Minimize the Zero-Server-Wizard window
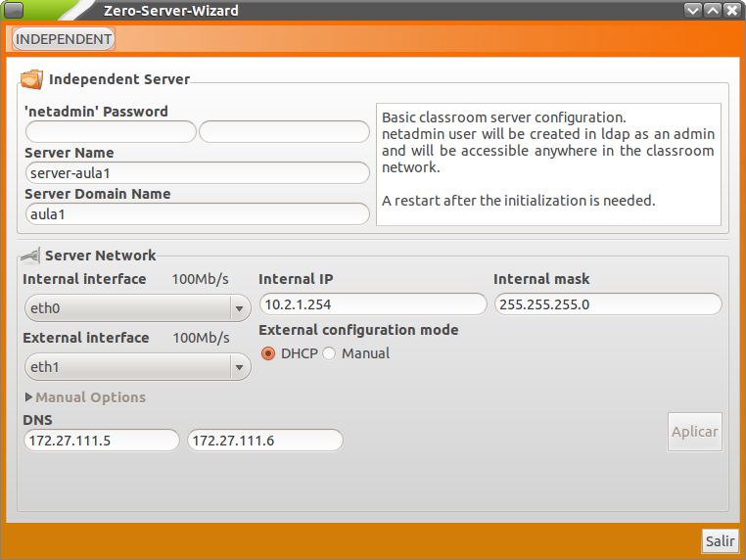 [692, 10]
